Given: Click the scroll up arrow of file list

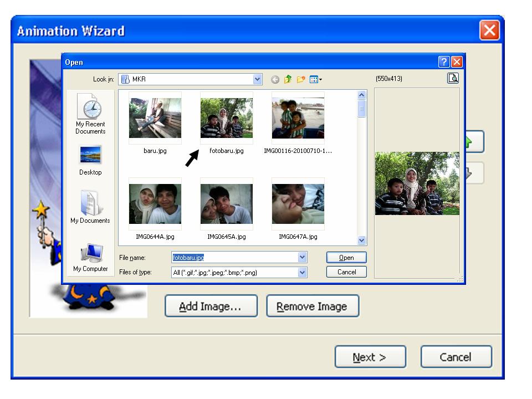Looking at the screenshot, I should tap(362, 95).
